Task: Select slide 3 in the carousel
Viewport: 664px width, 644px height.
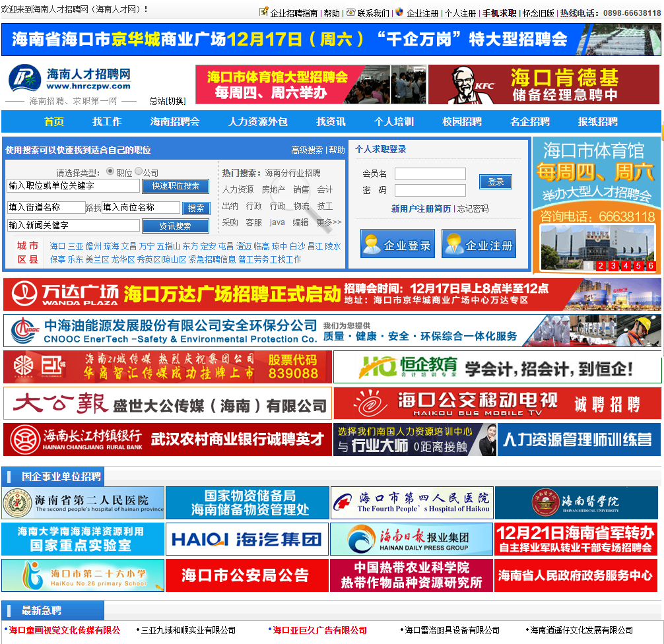Action: [x=613, y=266]
